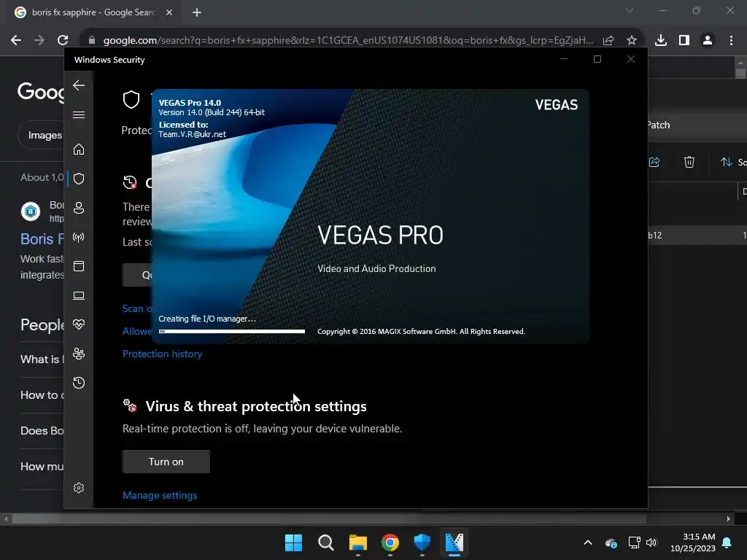Go back in Windows Security
The width and height of the screenshot is (747, 560).
79,86
